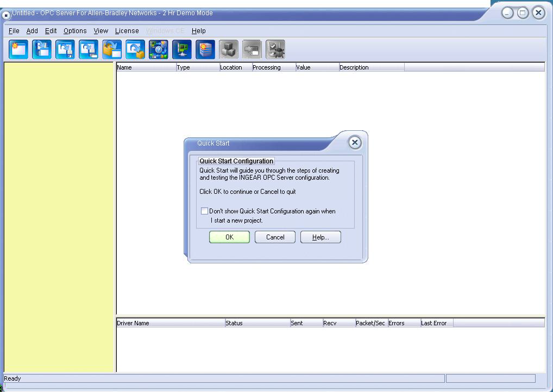Click the Description column header
Screen dimensions: 553x392
(372, 67)
